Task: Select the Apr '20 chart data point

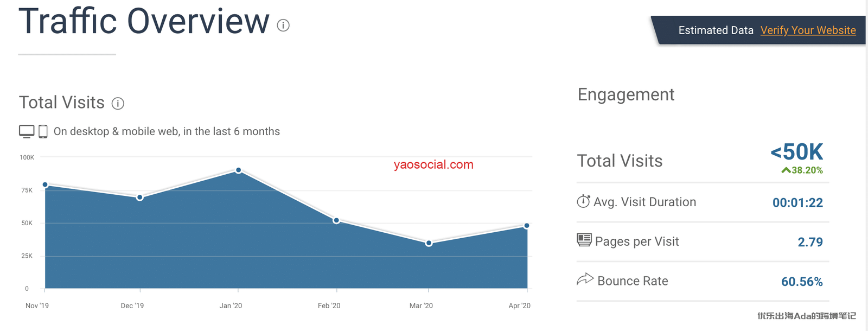Action: click(x=527, y=226)
